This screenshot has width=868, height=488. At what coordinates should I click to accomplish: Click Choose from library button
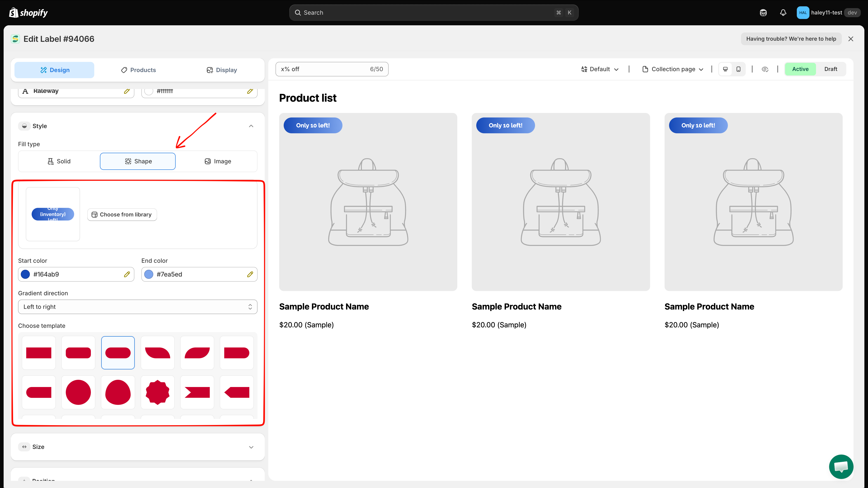pyautogui.click(x=122, y=215)
